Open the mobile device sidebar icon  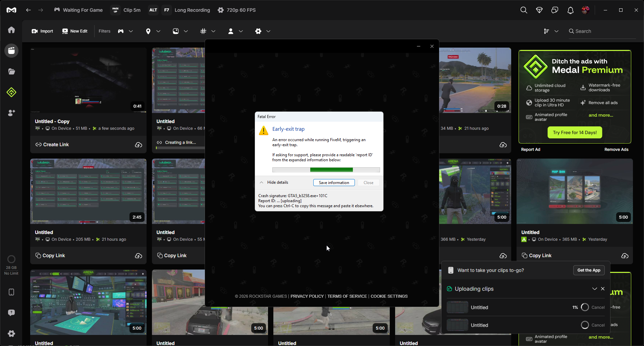(11, 292)
